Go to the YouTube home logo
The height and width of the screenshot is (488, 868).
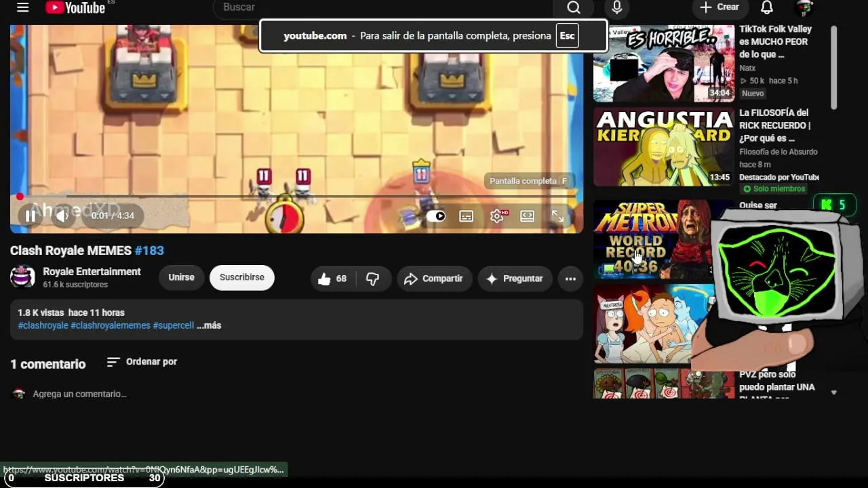tap(75, 7)
